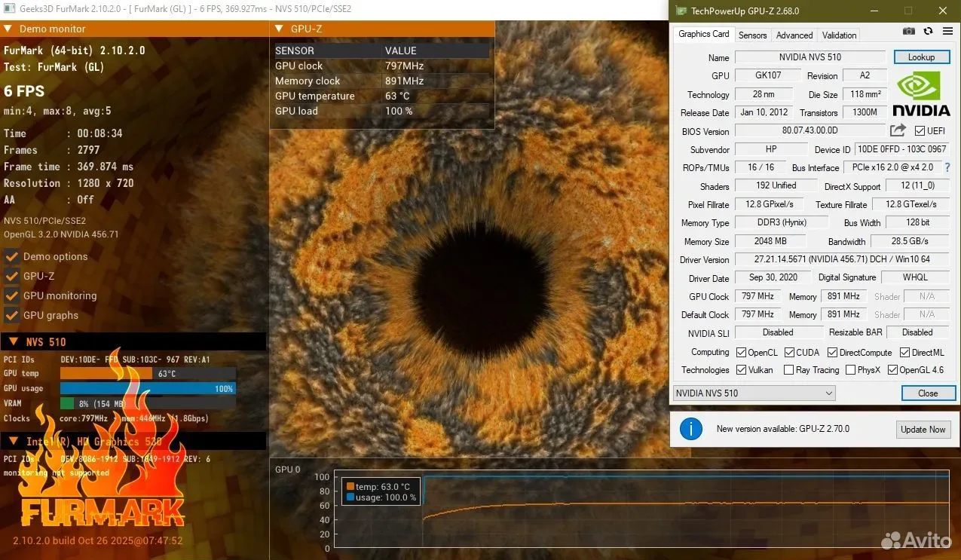Click the Name field NVIDIA NVS 510
Viewport: 961px width, 560px height.
tap(810, 57)
